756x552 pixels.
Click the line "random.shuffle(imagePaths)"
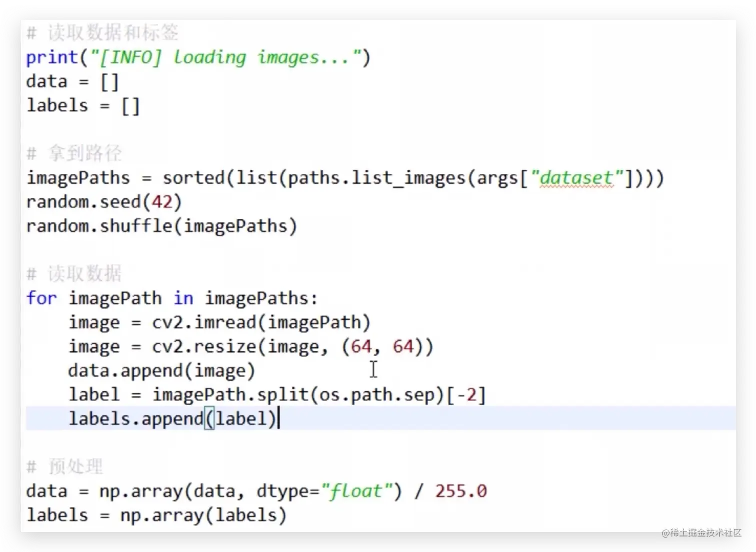pos(161,226)
